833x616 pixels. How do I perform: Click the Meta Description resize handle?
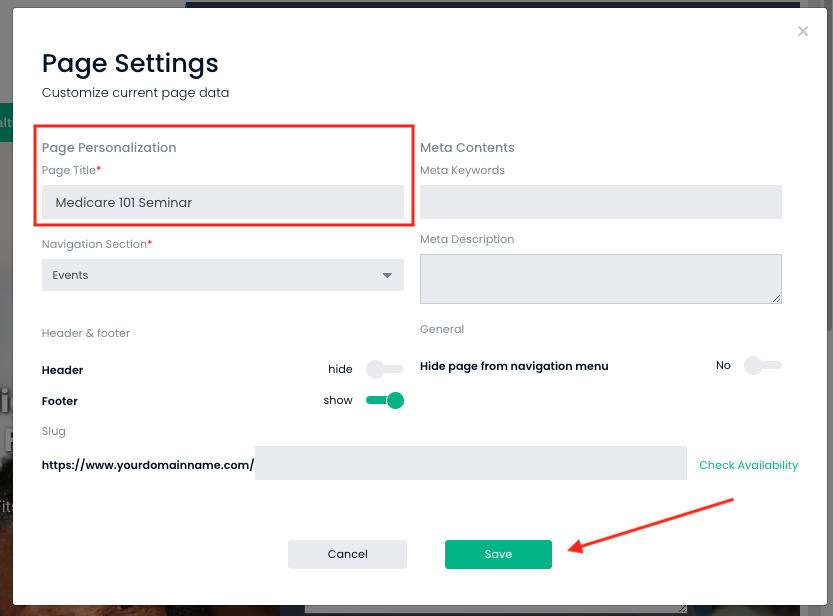[x=777, y=298]
